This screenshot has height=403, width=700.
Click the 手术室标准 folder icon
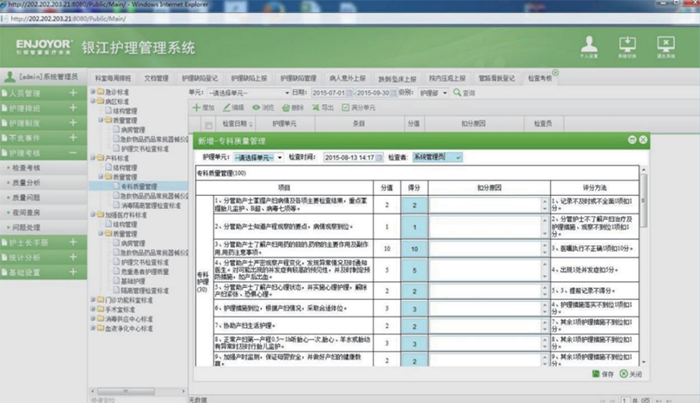point(101,309)
